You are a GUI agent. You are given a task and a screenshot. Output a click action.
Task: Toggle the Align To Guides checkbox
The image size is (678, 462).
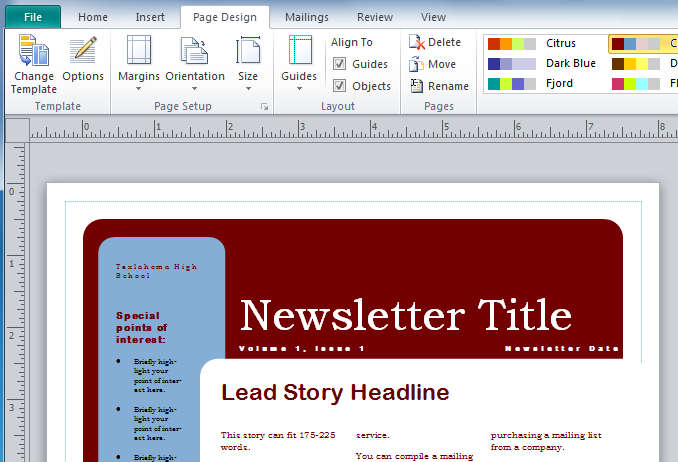click(x=340, y=64)
